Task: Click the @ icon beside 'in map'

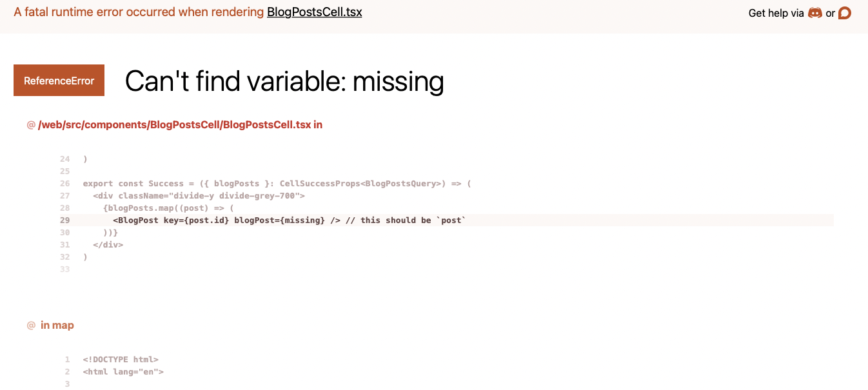Action: tap(30, 325)
